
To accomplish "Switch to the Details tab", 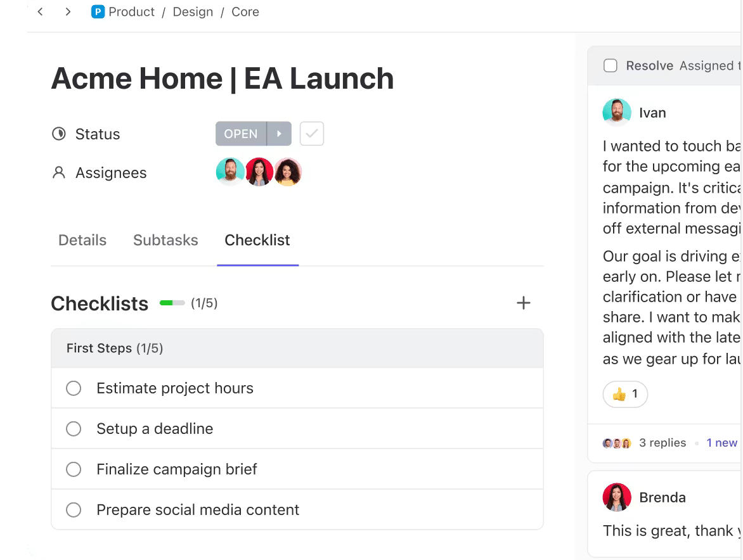I will point(82,240).
